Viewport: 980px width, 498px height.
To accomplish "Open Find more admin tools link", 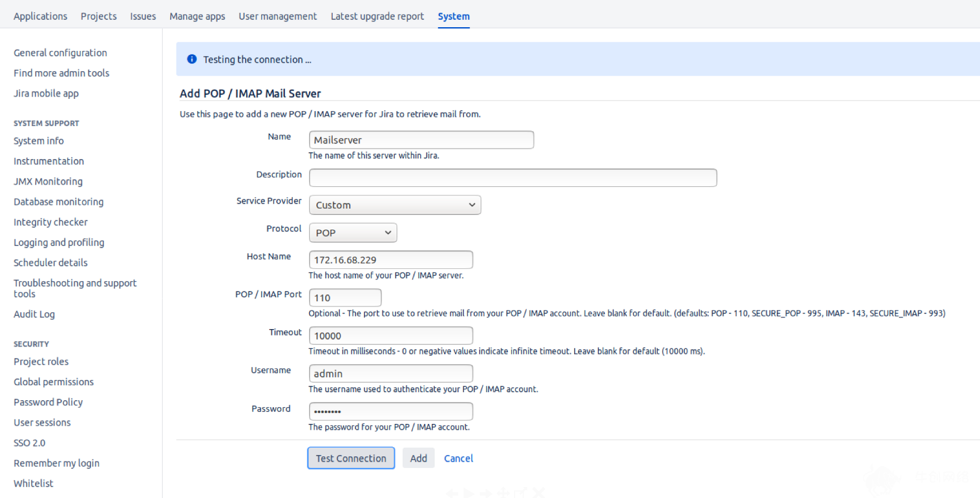I will click(61, 73).
